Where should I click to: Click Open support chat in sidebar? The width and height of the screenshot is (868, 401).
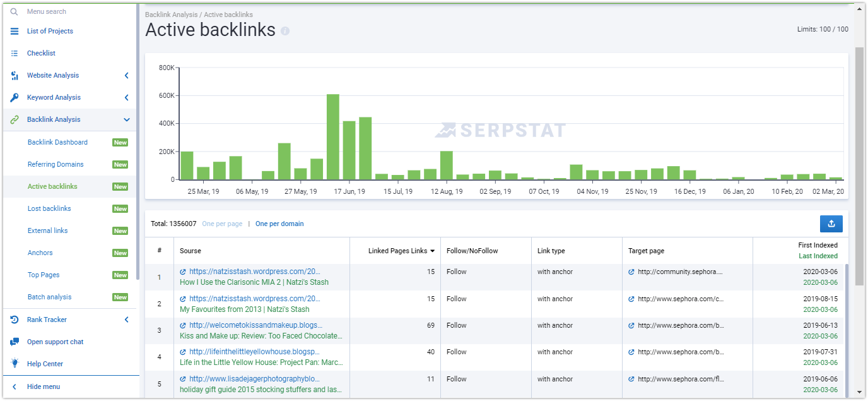pyautogui.click(x=55, y=342)
